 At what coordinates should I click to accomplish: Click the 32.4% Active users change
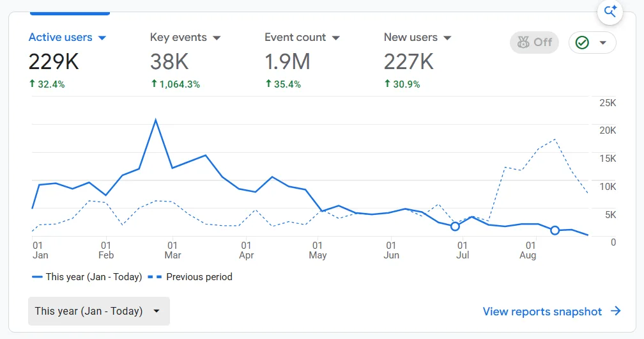point(47,84)
